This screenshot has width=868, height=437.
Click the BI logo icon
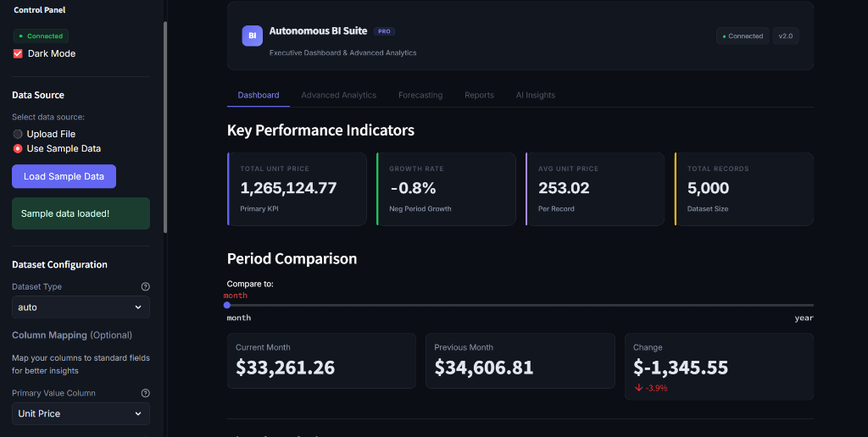pos(252,36)
